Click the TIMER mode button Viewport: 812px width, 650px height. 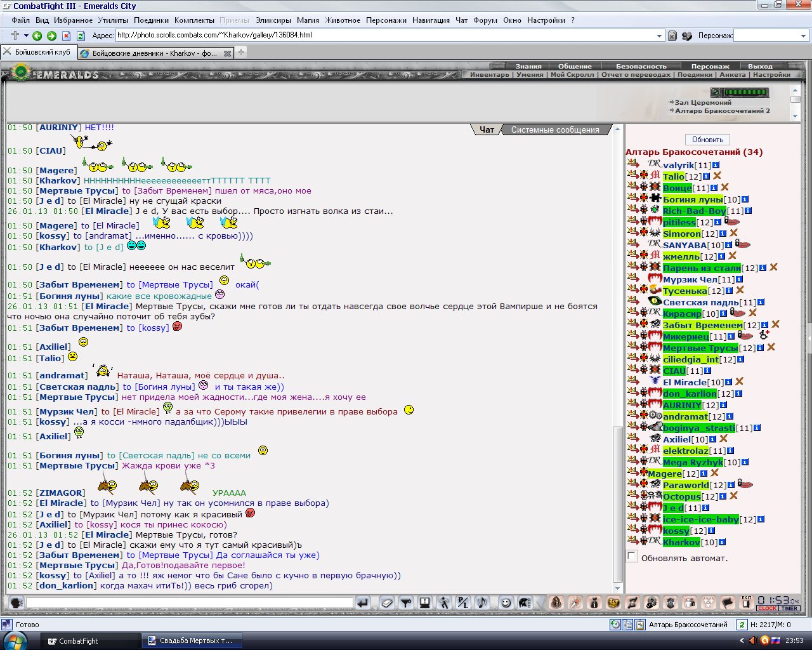point(789,608)
